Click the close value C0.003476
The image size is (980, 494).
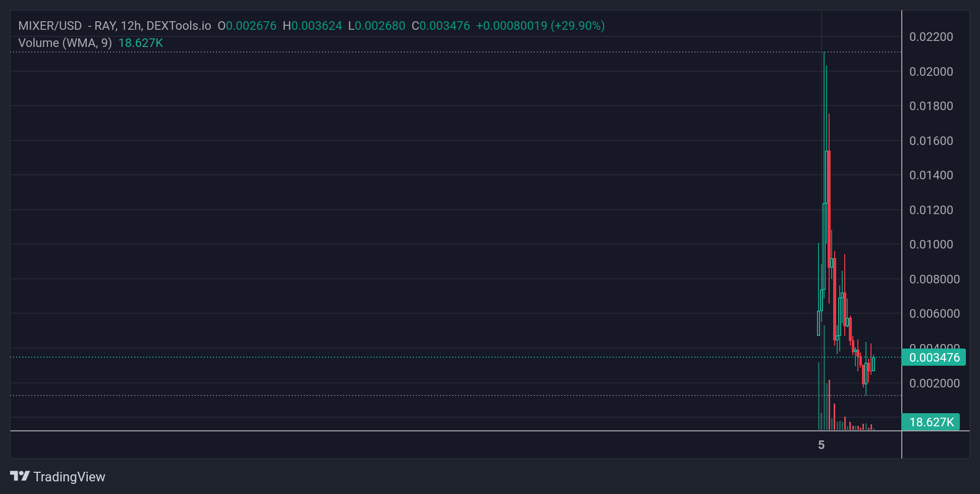(x=441, y=26)
